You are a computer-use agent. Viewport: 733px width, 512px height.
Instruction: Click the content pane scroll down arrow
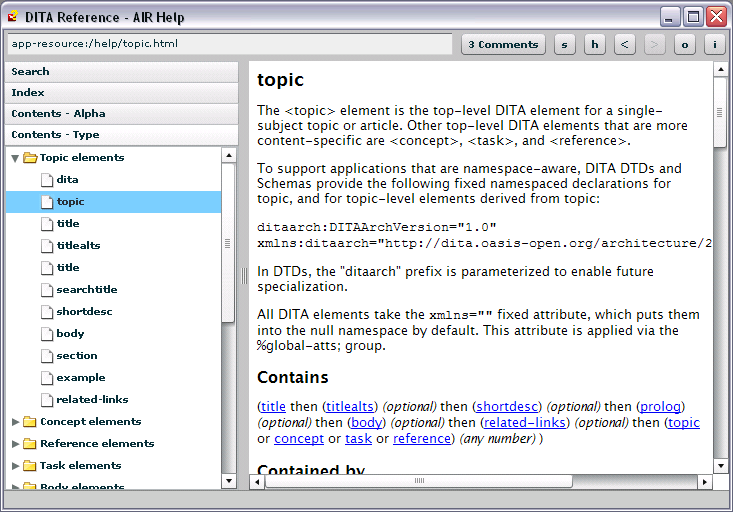tap(720, 466)
